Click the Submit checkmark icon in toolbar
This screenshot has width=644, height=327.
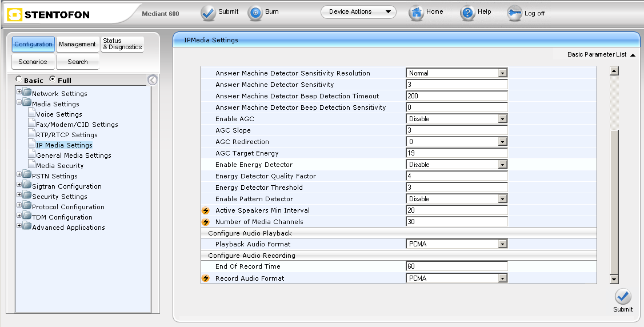[x=209, y=13]
